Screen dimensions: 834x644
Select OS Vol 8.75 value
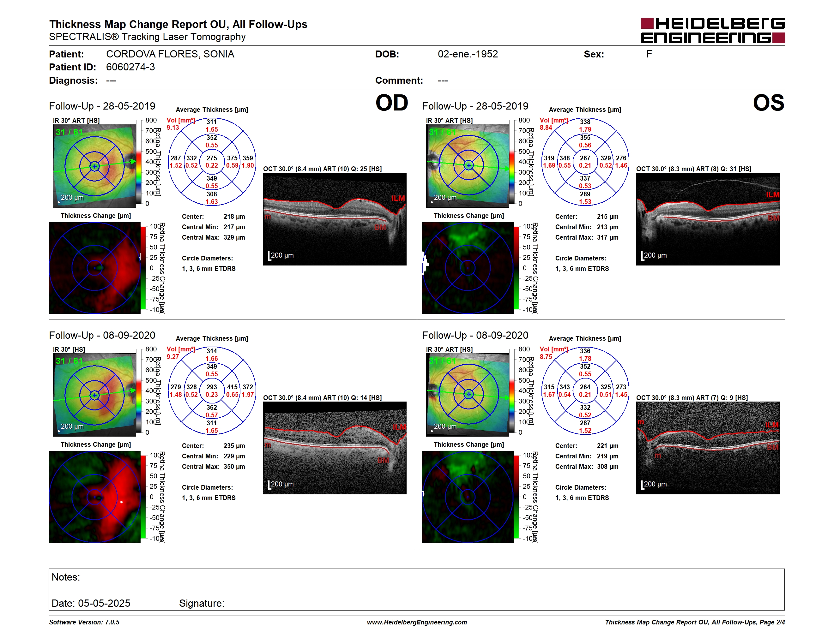pos(546,357)
